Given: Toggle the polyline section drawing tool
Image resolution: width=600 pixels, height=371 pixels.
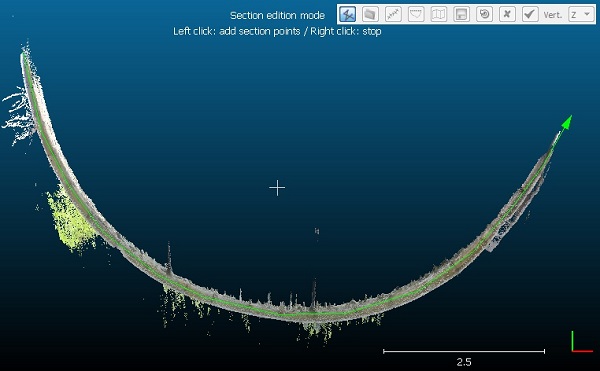Looking at the screenshot, I should pyautogui.click(x=347, y=15).
